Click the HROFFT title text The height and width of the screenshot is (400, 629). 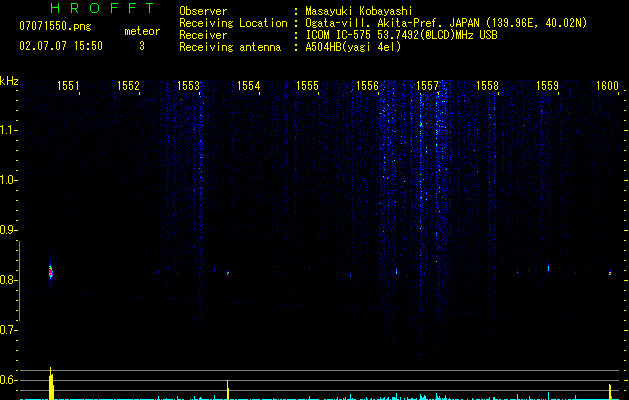[x=102, y=8]
